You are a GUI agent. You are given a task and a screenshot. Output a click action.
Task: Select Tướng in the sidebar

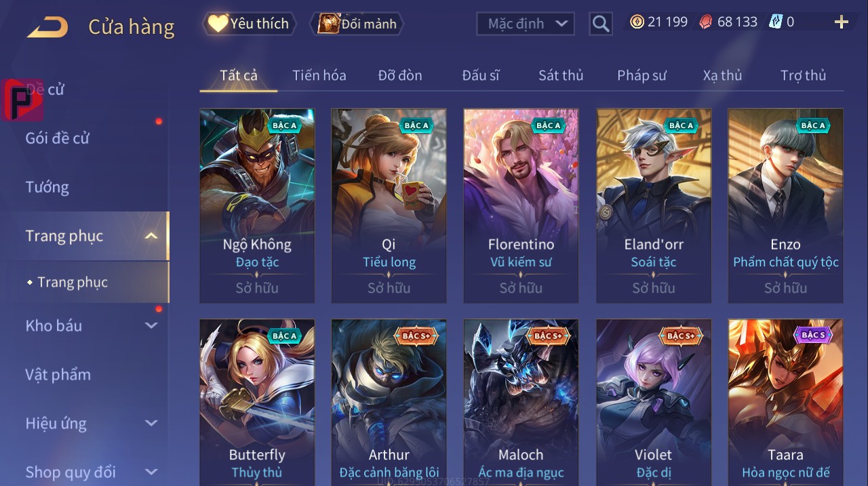click(x=47, y=187)
